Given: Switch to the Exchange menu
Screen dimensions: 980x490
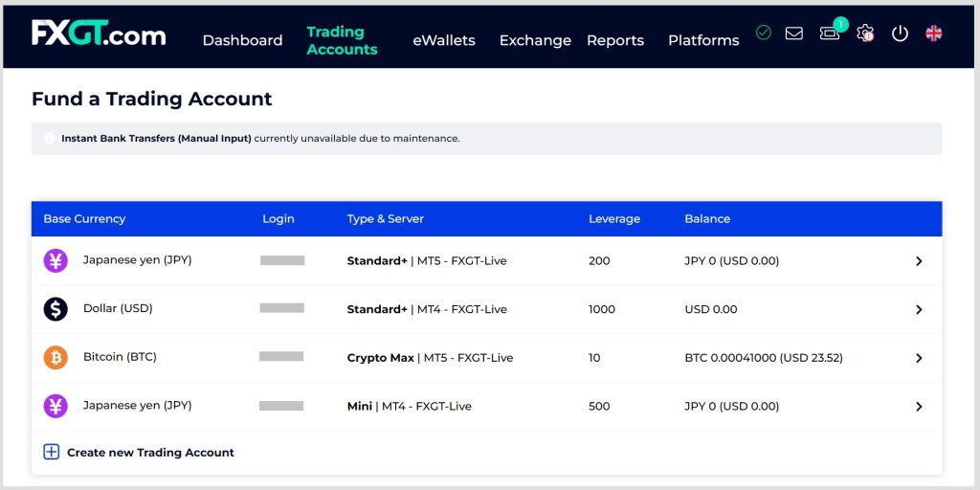Looking at the screenshot, I should point(535,40).
